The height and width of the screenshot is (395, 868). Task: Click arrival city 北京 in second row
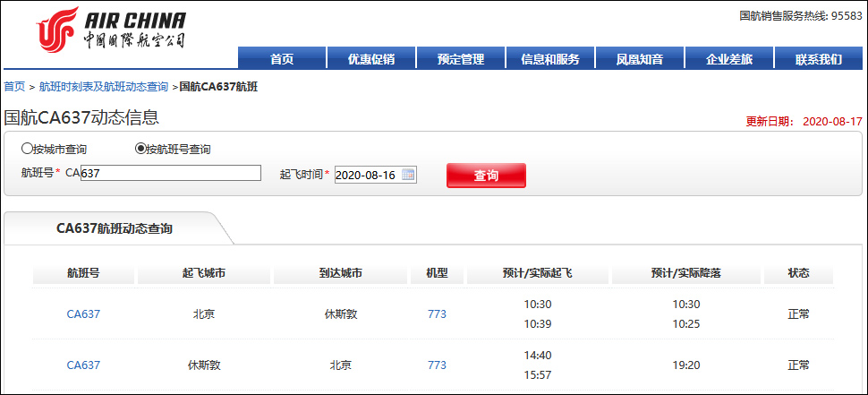pos(340,365)
